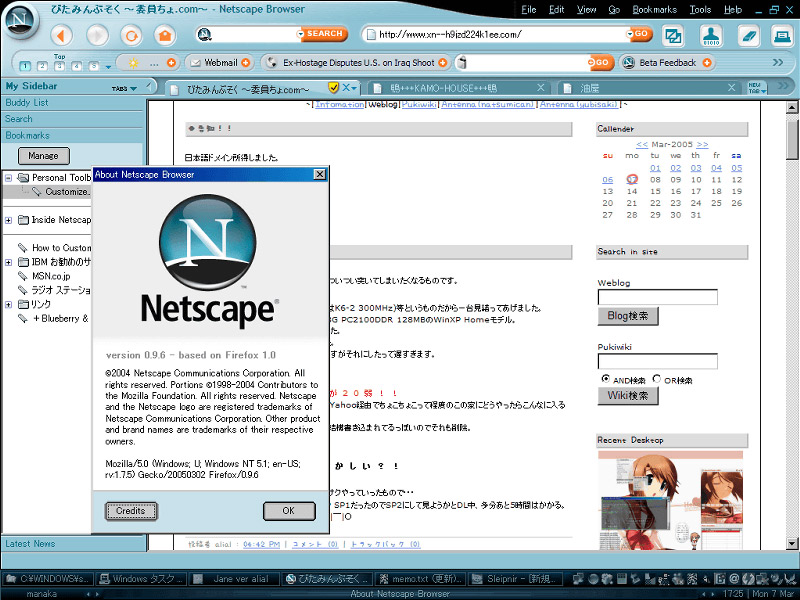The image size is (800, 600).
Task: Click the stamp-shaped icon in the navigation toolbar
Action: pos(711,35)
